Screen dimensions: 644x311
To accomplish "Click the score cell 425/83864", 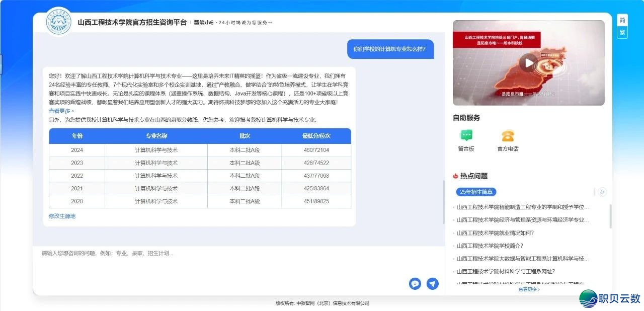I will point(316,189).
